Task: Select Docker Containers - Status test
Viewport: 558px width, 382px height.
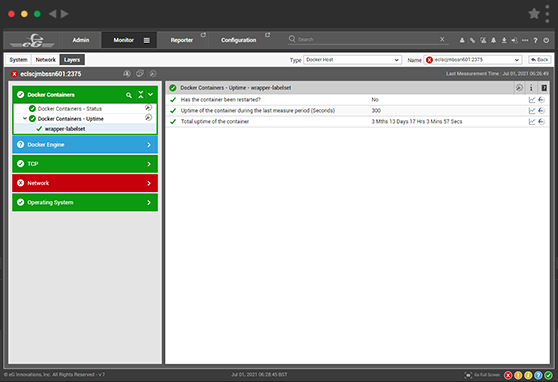Action: point(70,109)
